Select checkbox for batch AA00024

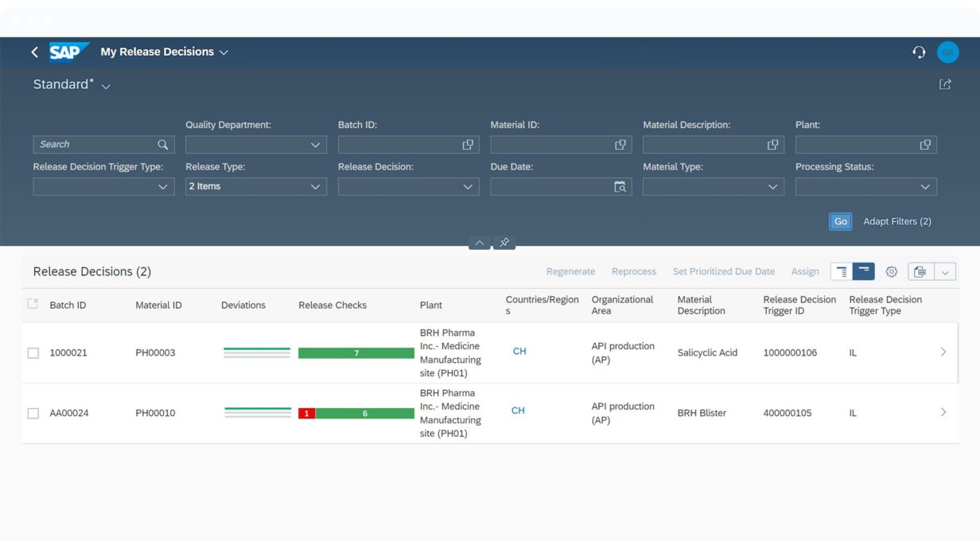[x=33, y=414]
